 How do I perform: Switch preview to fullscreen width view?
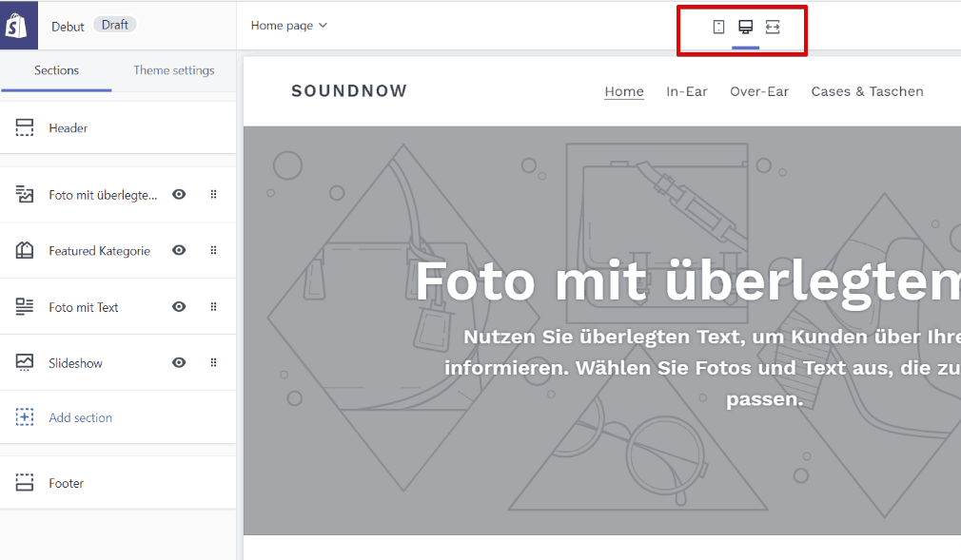coord(773,27)
